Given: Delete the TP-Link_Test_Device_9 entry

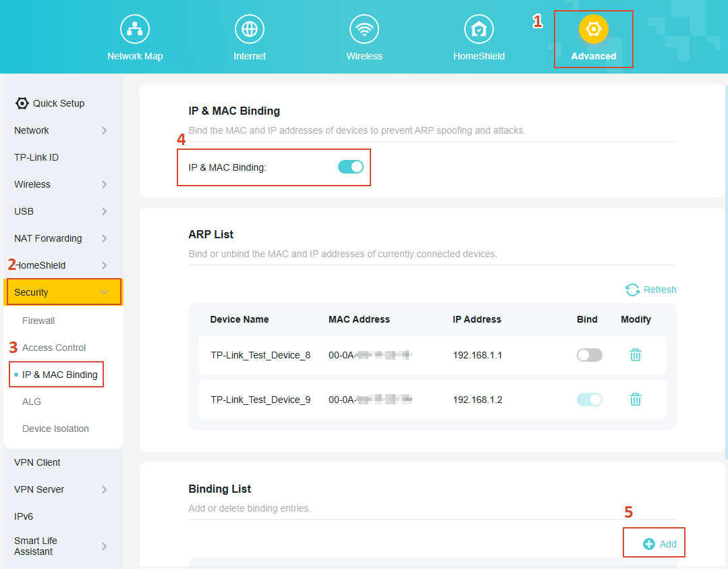Looking at the screenshot, I should tap(635, 400).
